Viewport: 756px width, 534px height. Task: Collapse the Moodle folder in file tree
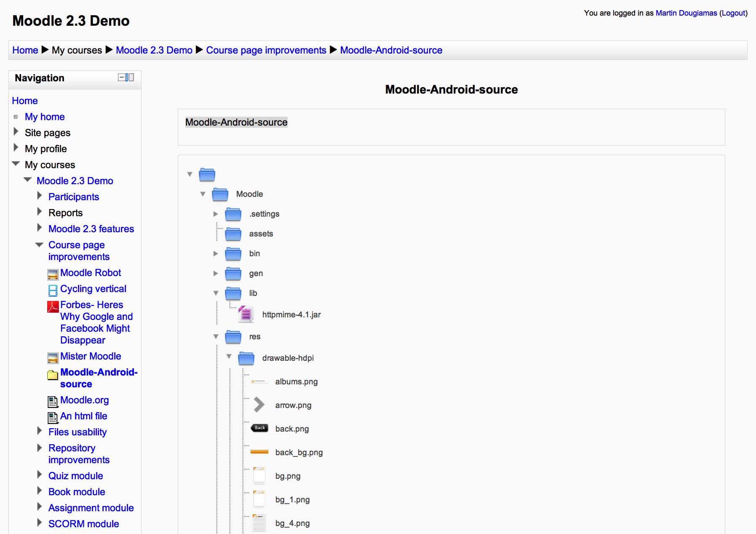click(x=203, y=194)
